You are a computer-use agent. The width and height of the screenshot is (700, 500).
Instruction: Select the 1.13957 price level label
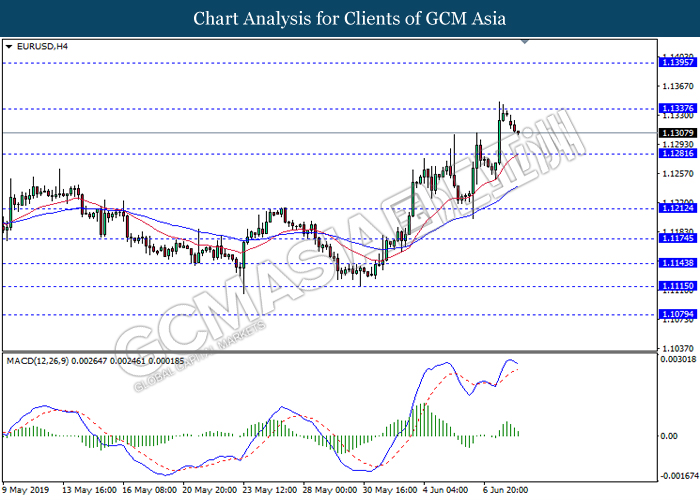point(678,62)
